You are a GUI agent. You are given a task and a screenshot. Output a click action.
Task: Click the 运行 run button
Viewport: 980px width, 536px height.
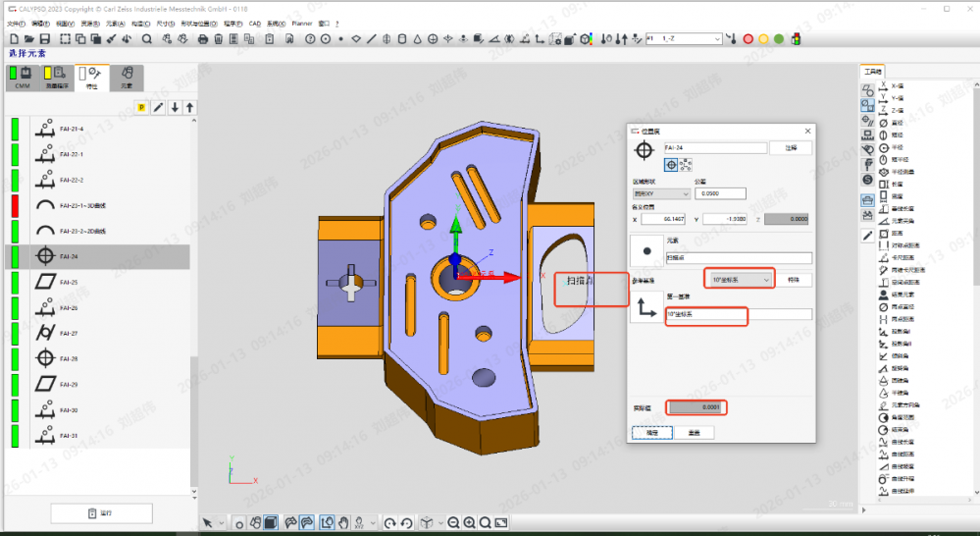click(x=101, y=513)
